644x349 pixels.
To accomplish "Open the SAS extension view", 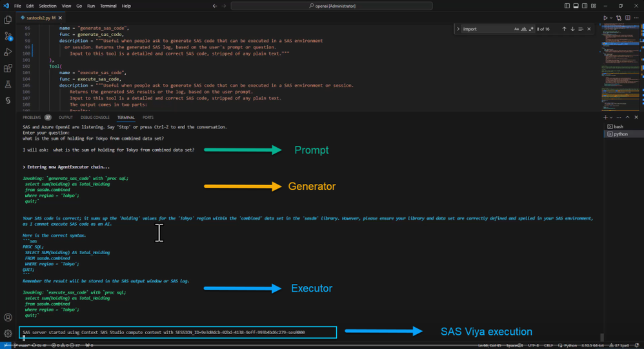I will click(8, 100).
